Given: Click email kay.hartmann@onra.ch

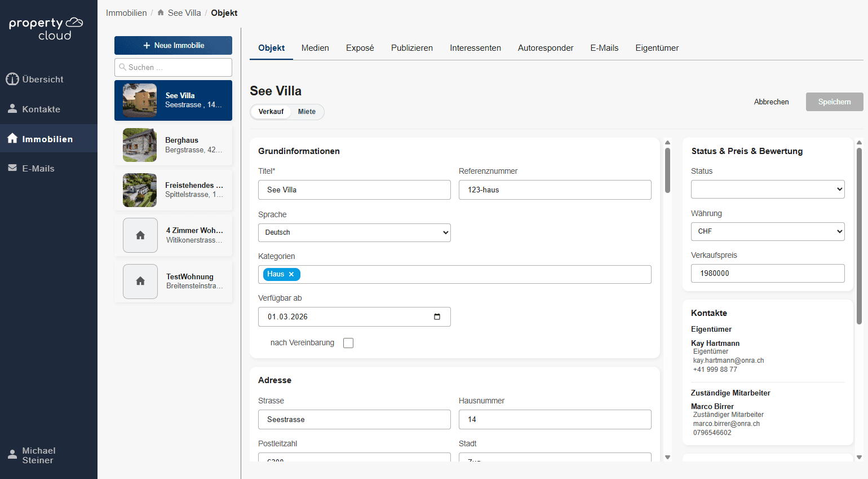Looking at the screenshot, I should [x=728, y=361].
